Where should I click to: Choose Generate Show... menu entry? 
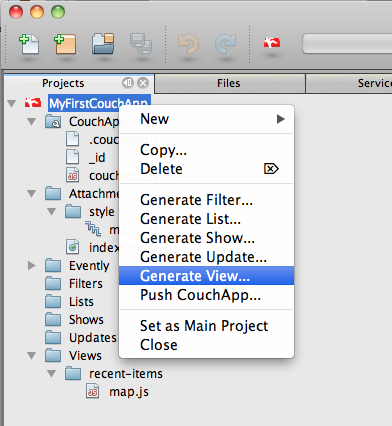[x=206, y=238]
